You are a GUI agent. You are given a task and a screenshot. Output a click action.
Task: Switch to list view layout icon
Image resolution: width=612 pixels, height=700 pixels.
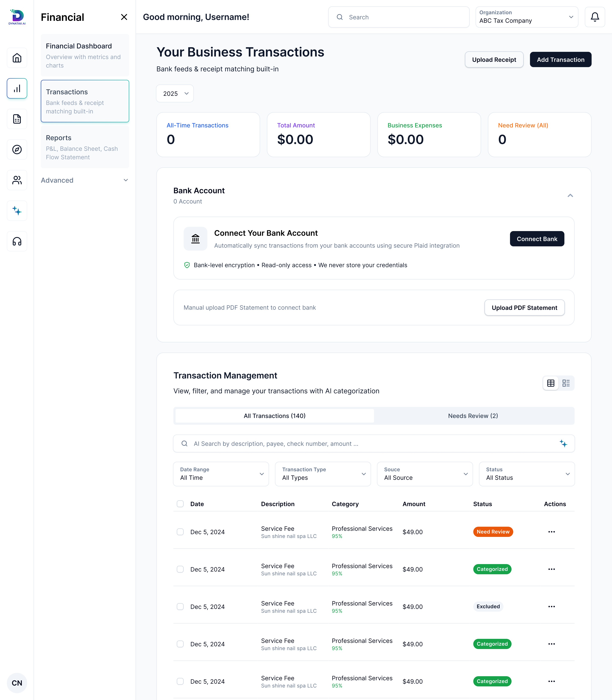(x=566, y=383)
